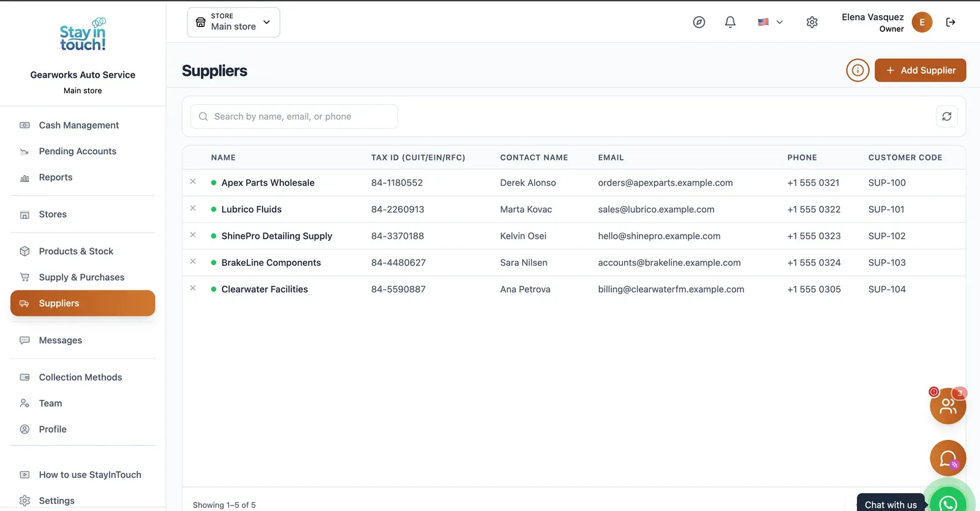Viewport: 980px width, 511px height.
Task: Open the notifications bell
Action: tap(730, 22)
